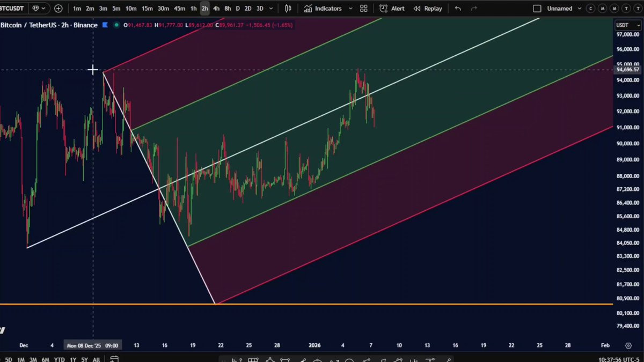Expand the Indicators favorites dropdown arrow
This screenshot has height=362, width=644.
pos(350,9)
